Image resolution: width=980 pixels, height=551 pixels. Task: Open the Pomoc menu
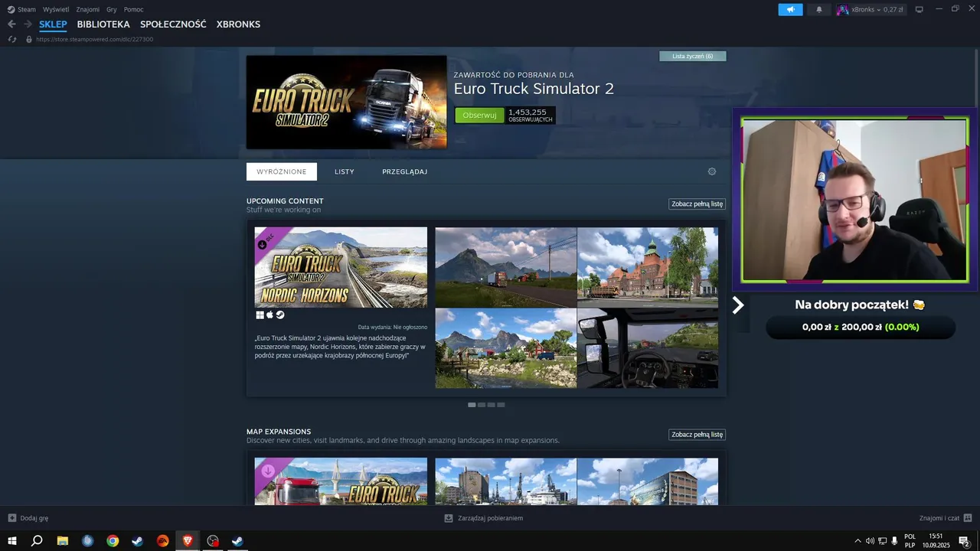point(133,9)
